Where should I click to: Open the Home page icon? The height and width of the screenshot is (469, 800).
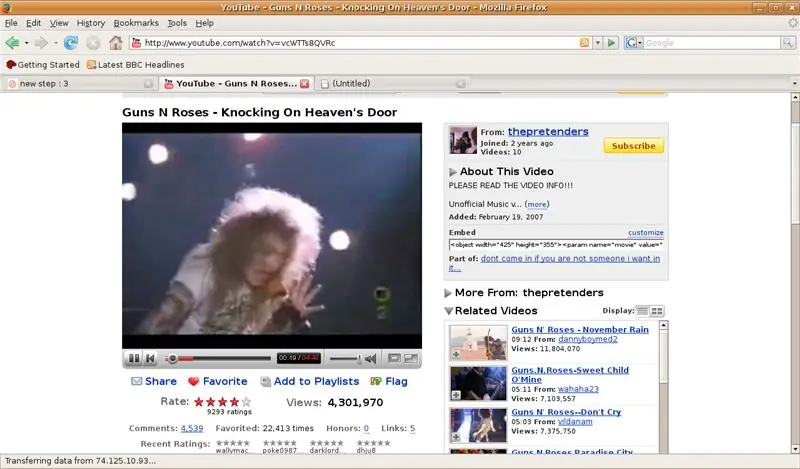tap(116, 43)
